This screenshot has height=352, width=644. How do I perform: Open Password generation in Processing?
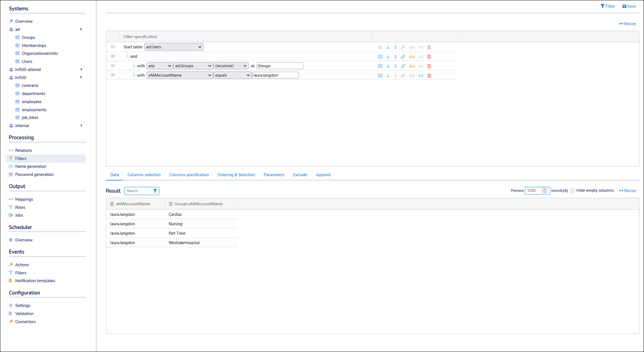[x=34, y=174]
